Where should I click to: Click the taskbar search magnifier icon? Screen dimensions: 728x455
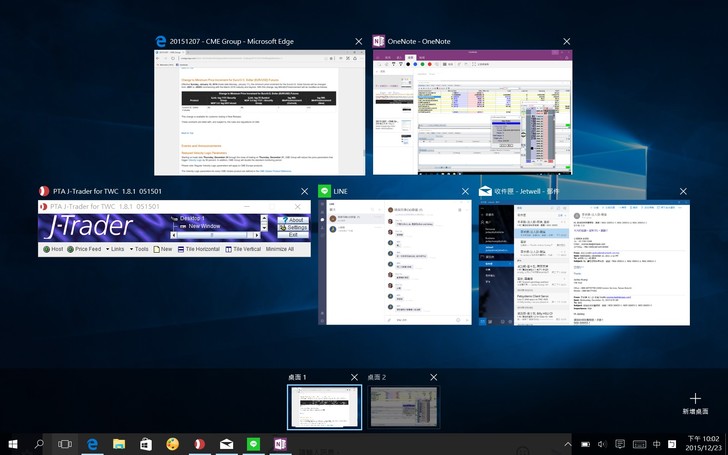(40, 443)
